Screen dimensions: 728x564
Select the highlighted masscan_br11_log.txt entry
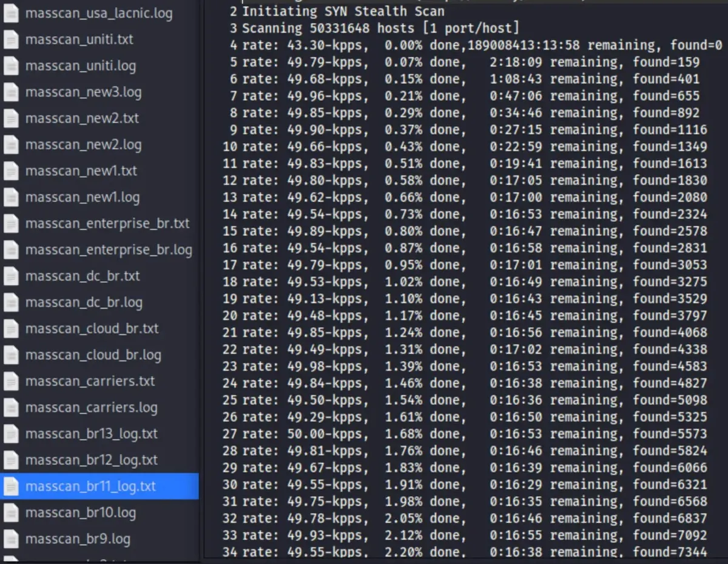pos(99,486)
